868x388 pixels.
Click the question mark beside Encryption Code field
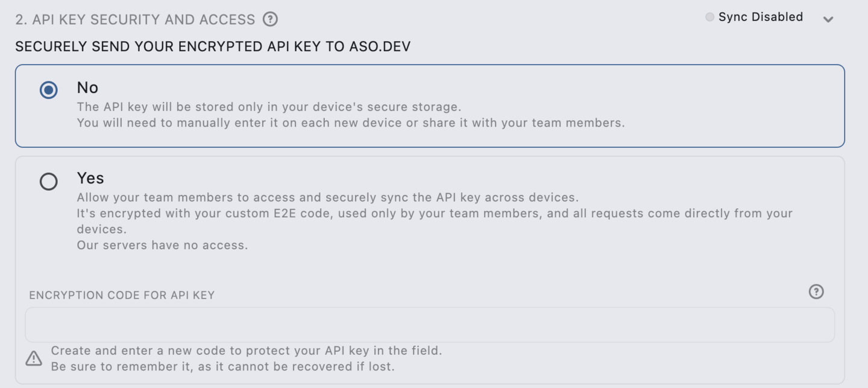(816, 291)
